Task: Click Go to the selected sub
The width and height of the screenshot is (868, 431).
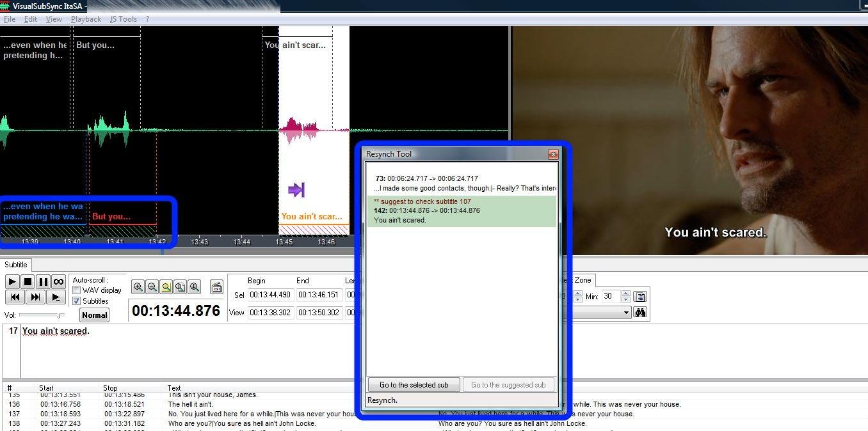Action: (x=414, y=385)
